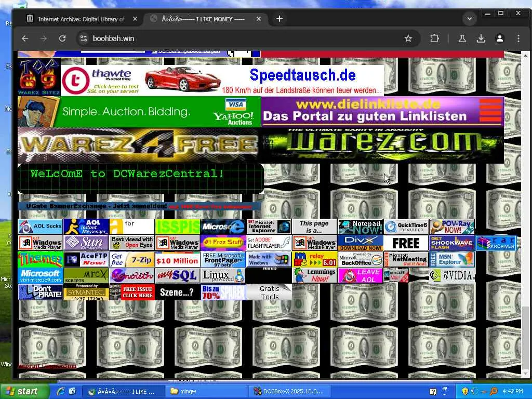View site information icon beside URL
The image size is (532, 399).
(x=84, y=38)
